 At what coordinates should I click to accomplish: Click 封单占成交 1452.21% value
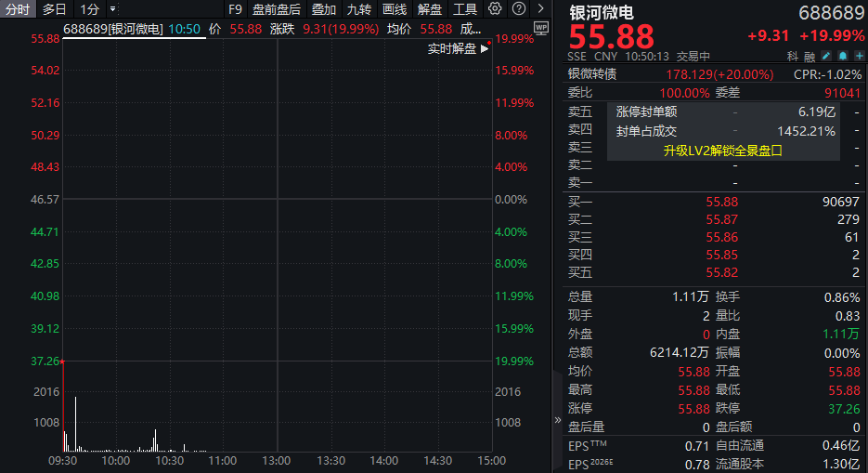pos(806,131)
